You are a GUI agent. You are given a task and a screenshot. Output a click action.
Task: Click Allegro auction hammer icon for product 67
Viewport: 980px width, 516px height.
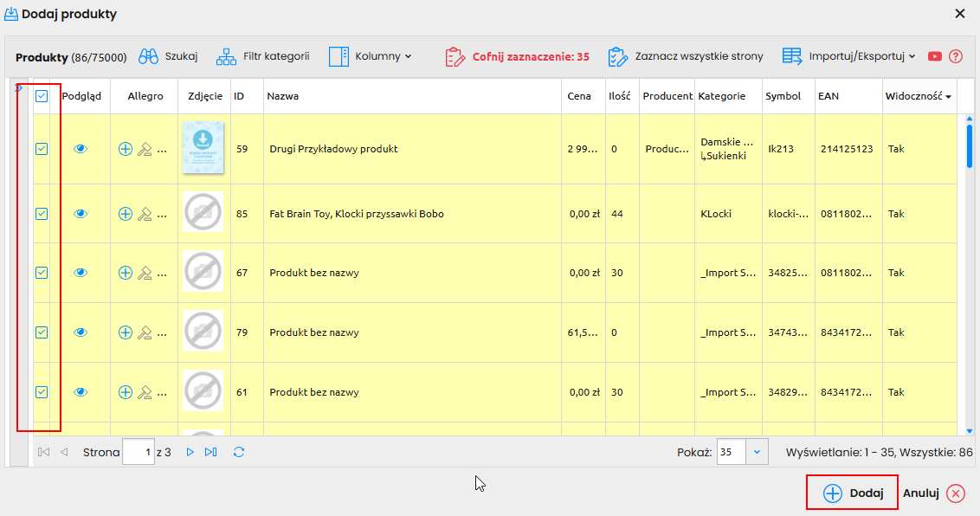[145, 273]
